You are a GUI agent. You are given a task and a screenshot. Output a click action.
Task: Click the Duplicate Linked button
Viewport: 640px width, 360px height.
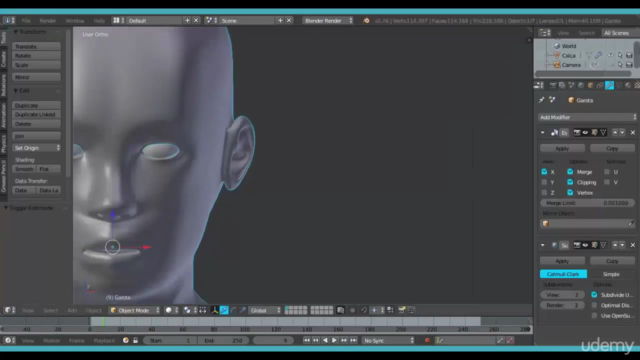36,115
